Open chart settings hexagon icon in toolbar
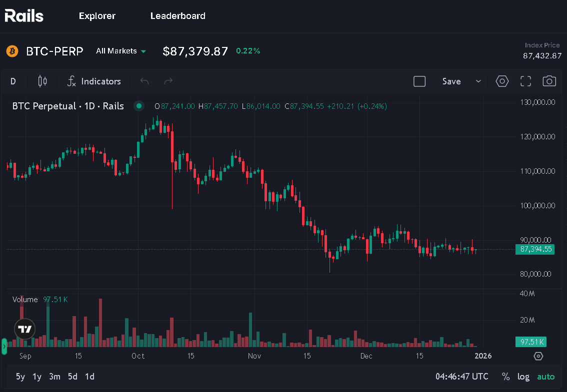Viewport: 567px width, 392px height. click(502, 81)
